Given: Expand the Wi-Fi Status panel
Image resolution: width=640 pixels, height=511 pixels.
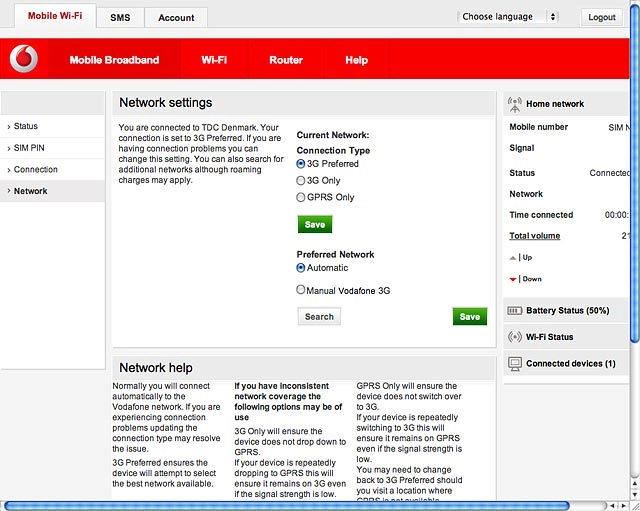Looking at the screenshot, I should (x=567, y=337).
